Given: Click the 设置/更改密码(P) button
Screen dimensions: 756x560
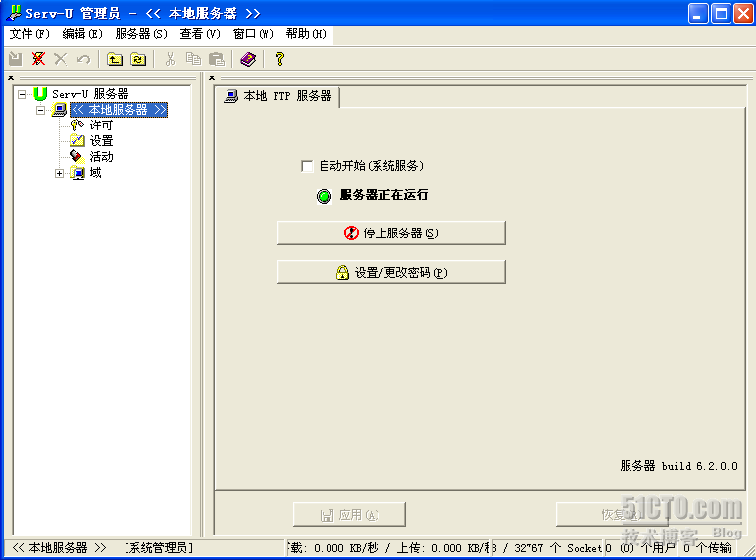Looking at the screenshot, I should point(391,272).
